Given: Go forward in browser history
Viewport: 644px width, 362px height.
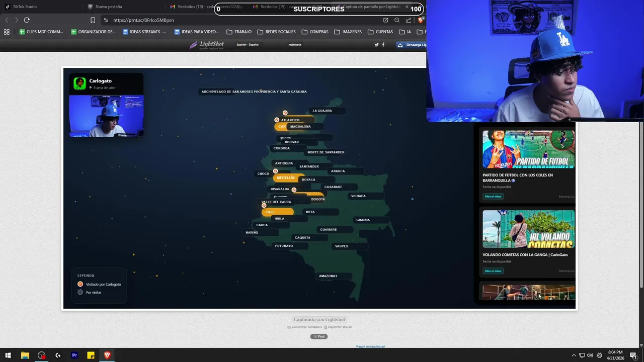Looking at the screenshot, I should tap(16, 20).
